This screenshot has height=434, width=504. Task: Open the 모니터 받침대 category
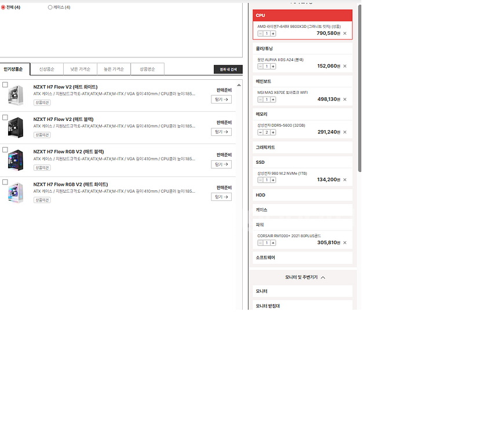[x=302, y=306]
